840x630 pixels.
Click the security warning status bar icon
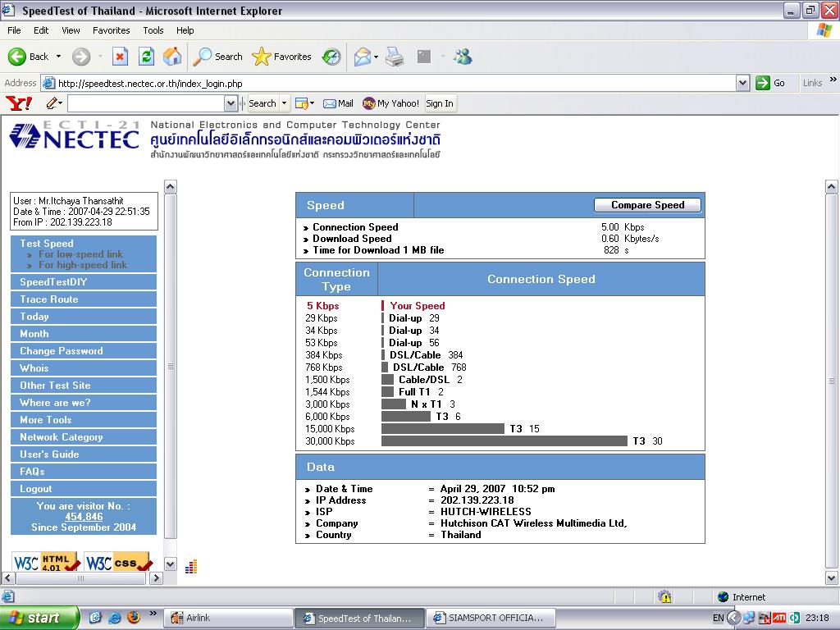(664, 596)
